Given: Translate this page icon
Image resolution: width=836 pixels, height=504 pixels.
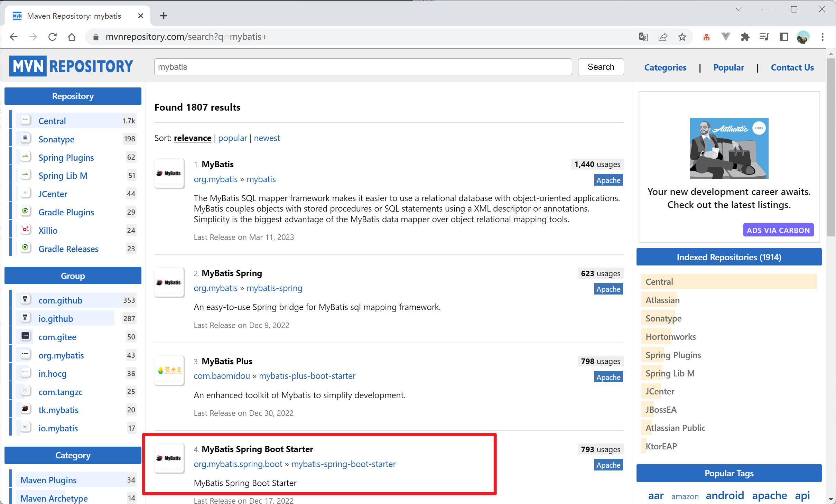Looking at the screenshot, I should pyautogui.click(x=643, y=37).
